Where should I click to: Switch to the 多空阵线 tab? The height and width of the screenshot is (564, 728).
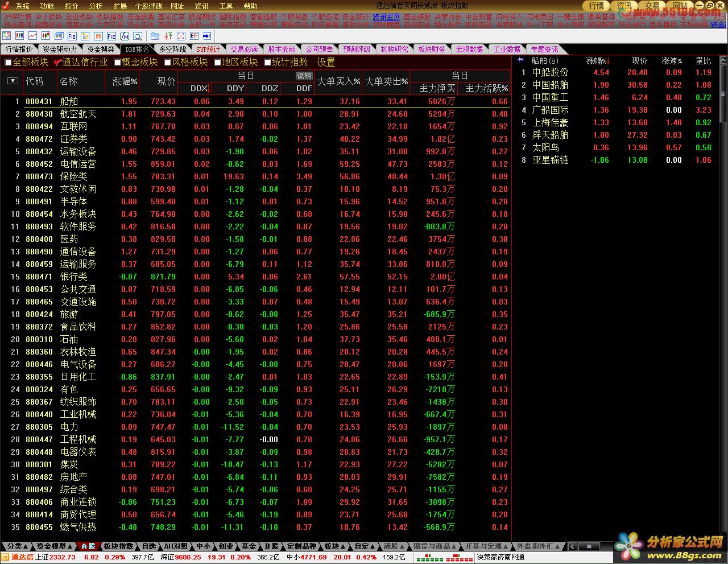172,50
